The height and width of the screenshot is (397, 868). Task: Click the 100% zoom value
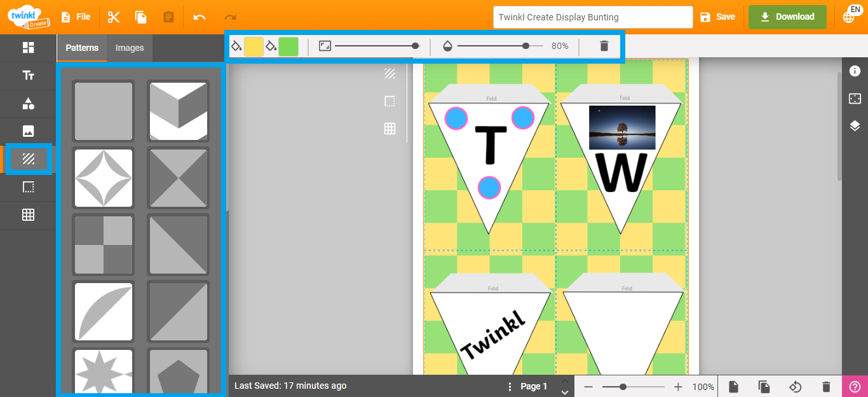[703, 387]
